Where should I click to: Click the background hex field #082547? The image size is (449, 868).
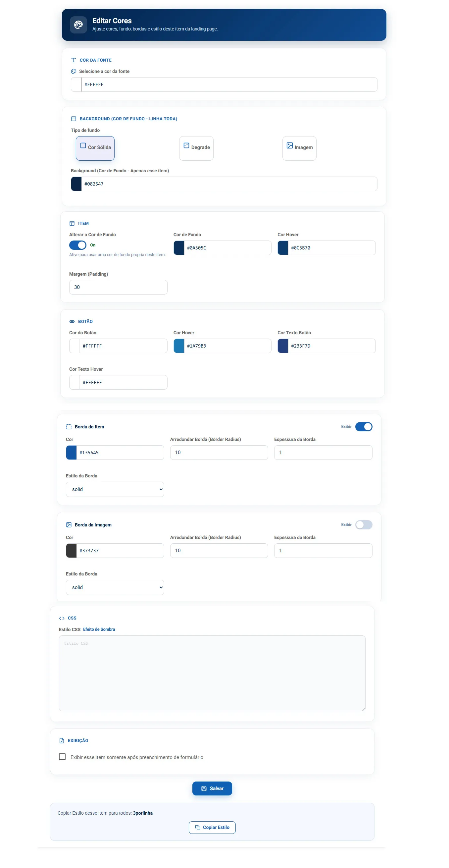coord(229,184)
